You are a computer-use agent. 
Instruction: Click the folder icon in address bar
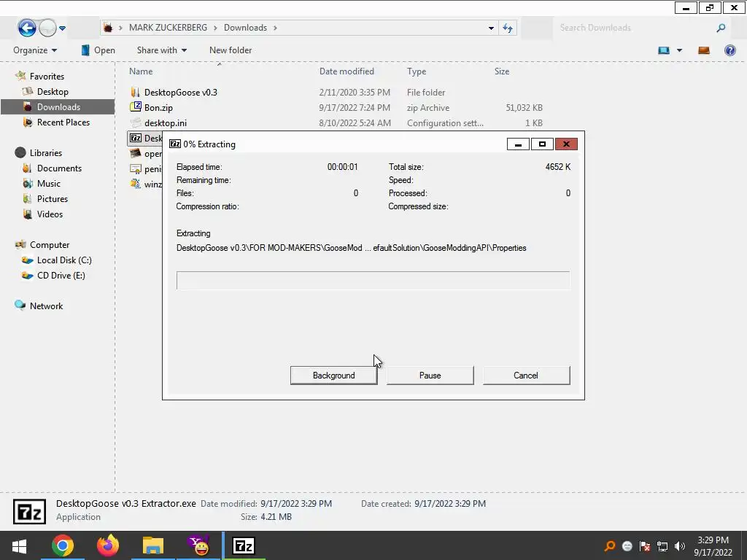click(108, 28)
